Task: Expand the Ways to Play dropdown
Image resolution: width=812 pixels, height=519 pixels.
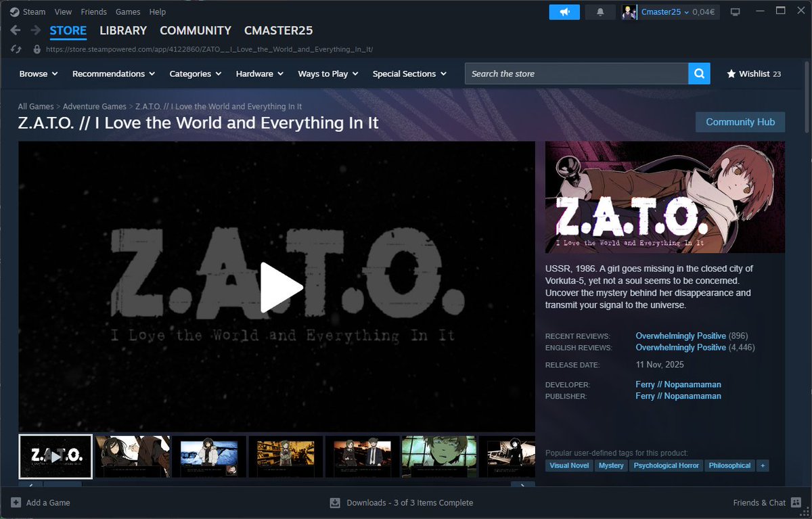Action: (328, 74)
